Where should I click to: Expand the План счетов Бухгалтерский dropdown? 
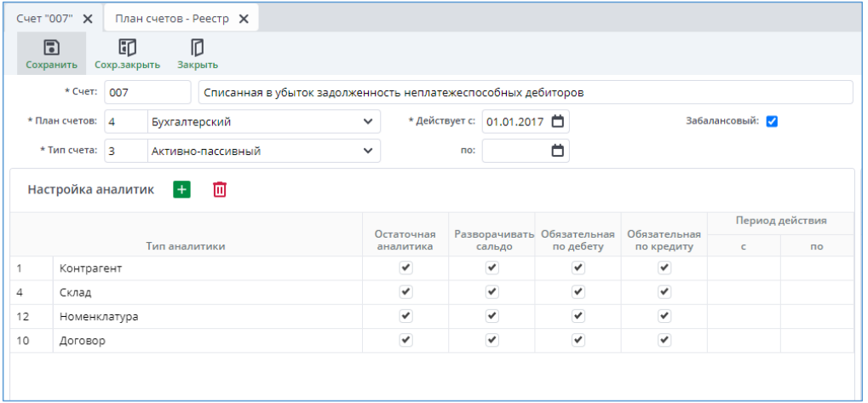(x=368, y=122)
